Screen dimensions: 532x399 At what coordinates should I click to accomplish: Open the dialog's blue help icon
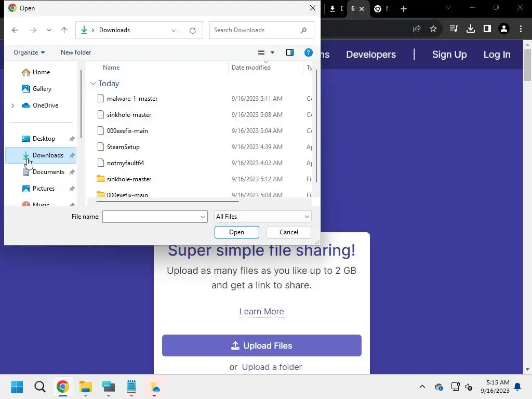coord(309,52)
